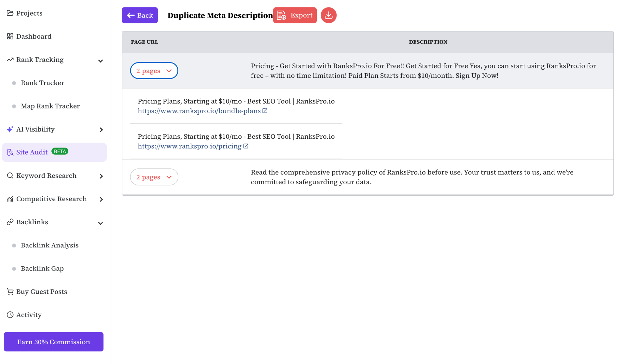The width and height of the screenshot is (625, 364).
Task: Expand the privacy policy 2 pages dropdown
Action: click(x=154, y=177)
